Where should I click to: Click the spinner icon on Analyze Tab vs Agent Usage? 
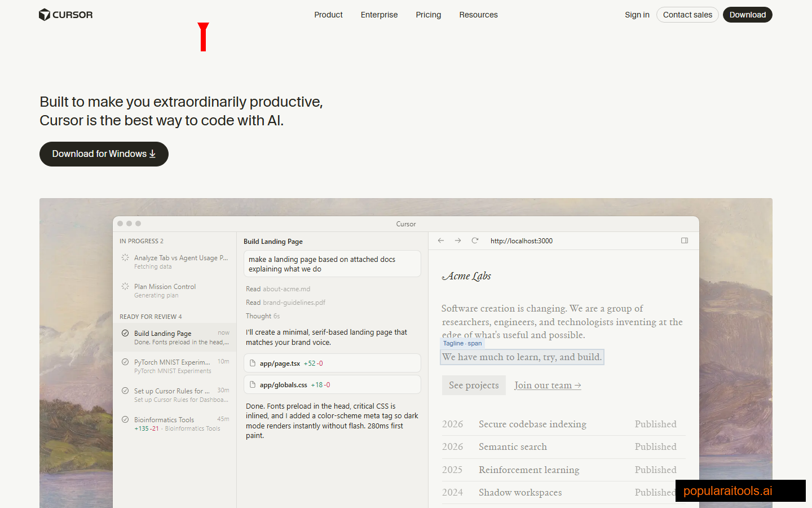point(125,257)
